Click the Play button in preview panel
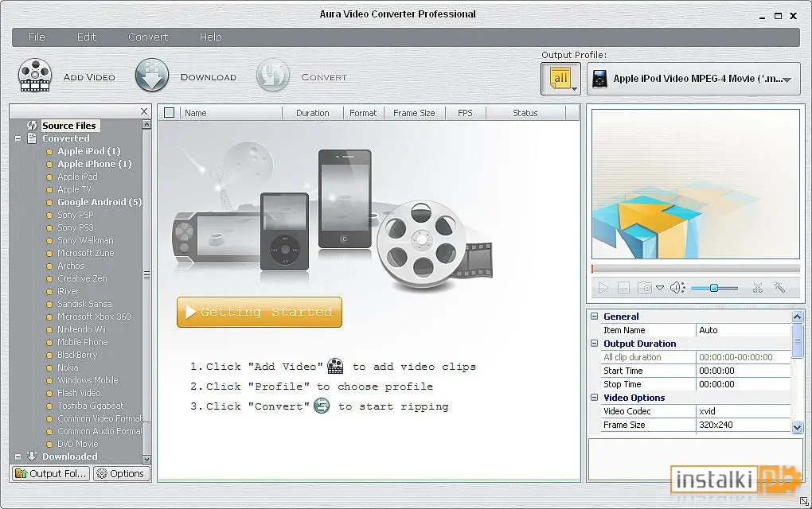The height and width of the screenshot is (509, 812). click(603, 288)
